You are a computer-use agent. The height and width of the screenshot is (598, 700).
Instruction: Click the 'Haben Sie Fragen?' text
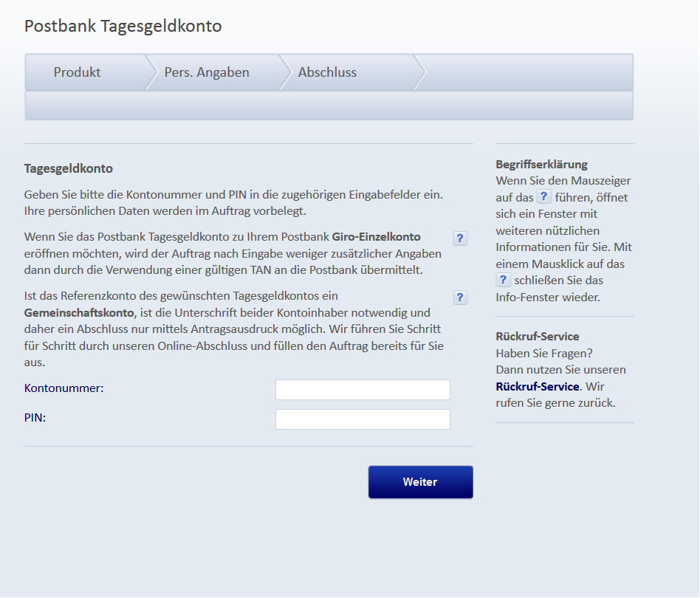(544, 354)
